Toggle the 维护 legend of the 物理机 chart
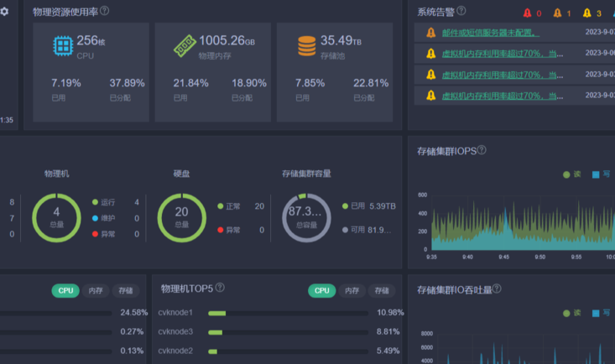This screenshot has height=364, width=615. [x=103, y=218]
